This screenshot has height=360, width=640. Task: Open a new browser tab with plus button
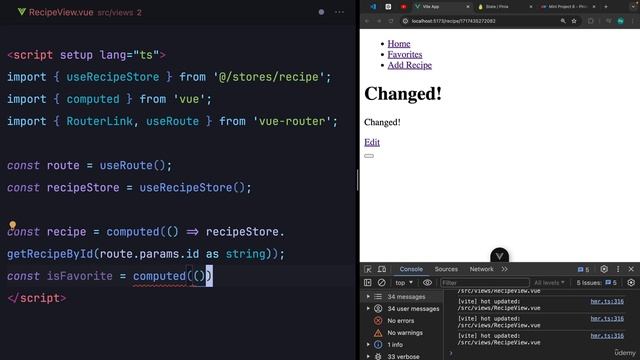tap(606, 7)
